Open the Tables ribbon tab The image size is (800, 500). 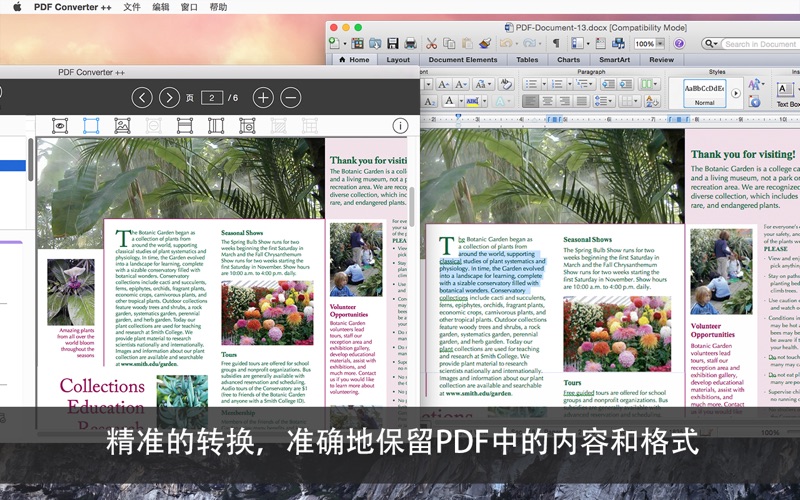pos(527,60)
